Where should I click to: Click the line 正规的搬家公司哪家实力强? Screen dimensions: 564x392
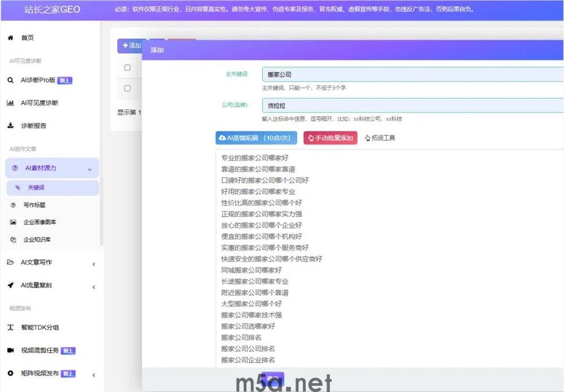click(262, 214)
